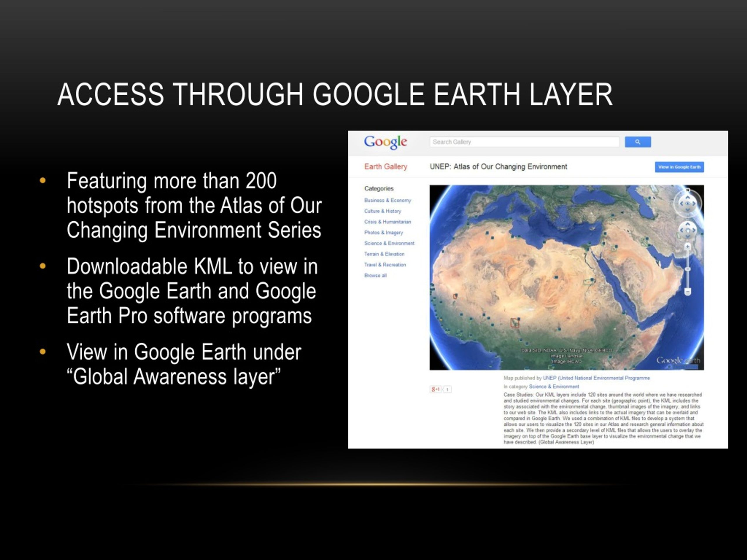Click the blue search magnifier button
This screenshot has height=560, width=747.
coord(638,142)
